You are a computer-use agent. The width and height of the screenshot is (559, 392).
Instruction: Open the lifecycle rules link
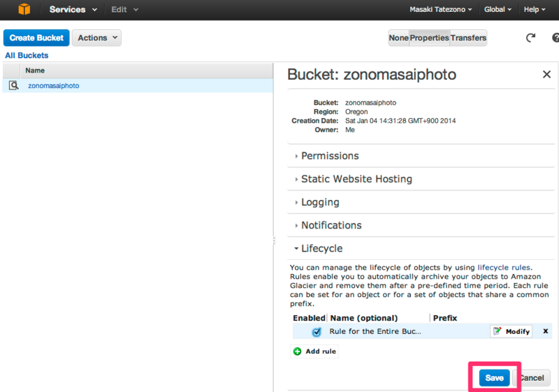point(504,267)
